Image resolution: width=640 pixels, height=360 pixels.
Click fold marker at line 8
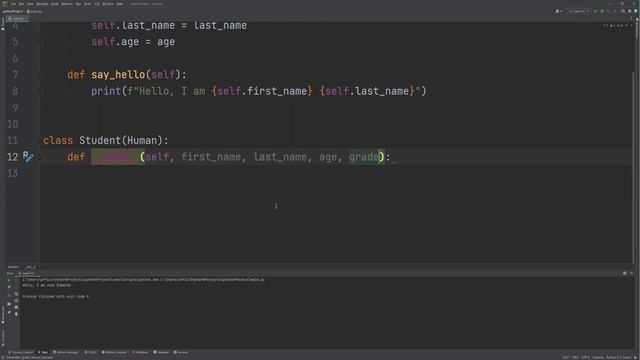40,91
